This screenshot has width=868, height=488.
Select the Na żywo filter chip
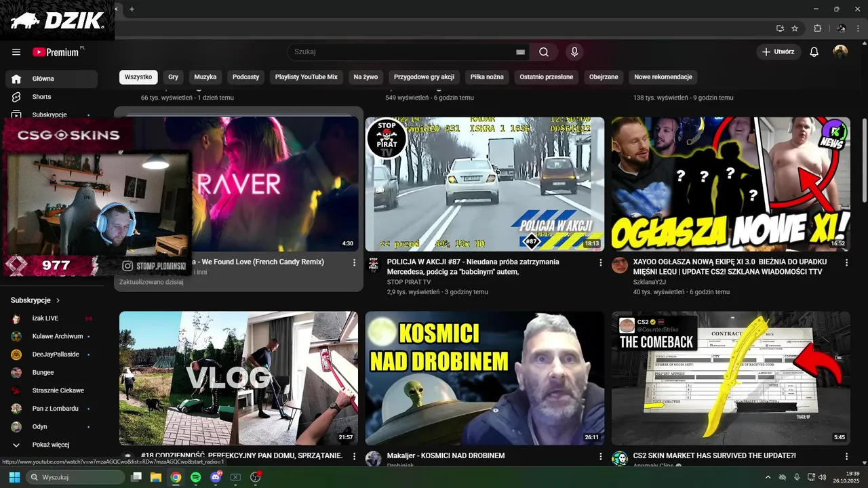[366, 77]
